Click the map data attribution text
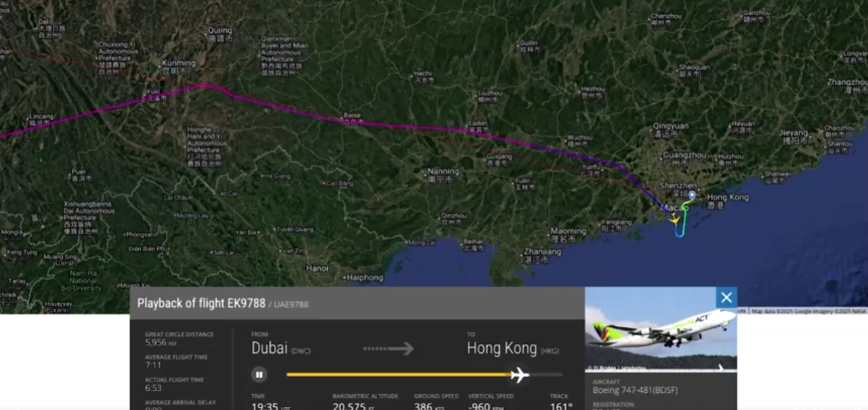 point(809,311)
